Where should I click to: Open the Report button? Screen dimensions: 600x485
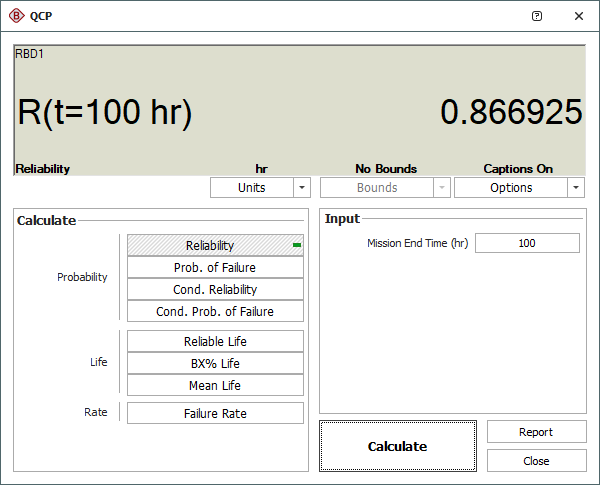[x=536, y=432]
